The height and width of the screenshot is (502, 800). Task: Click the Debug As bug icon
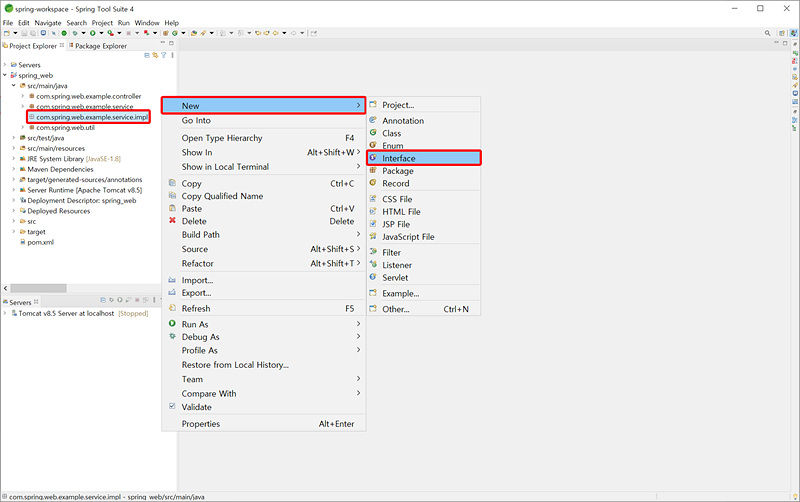click(x=172, y=336)
